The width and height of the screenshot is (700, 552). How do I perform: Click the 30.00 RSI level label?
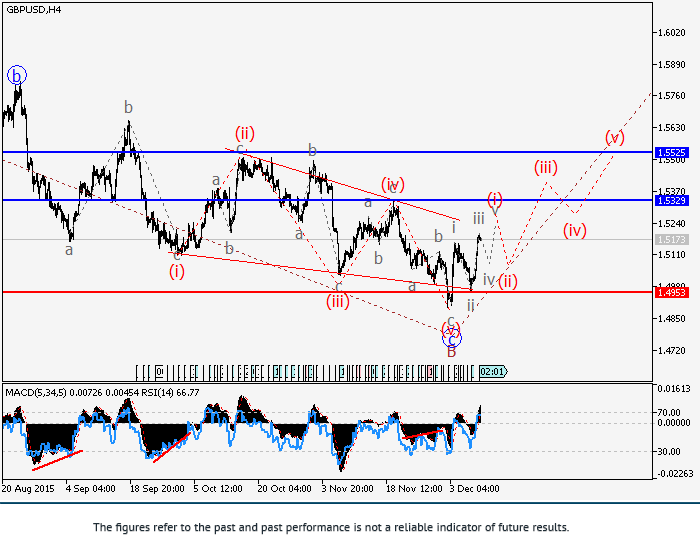(668, 452)
